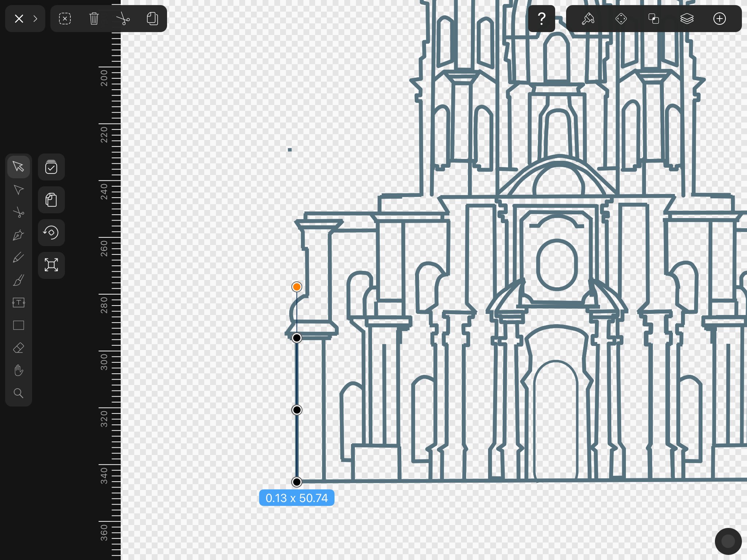Select the Brush tool

click(18, 280)
